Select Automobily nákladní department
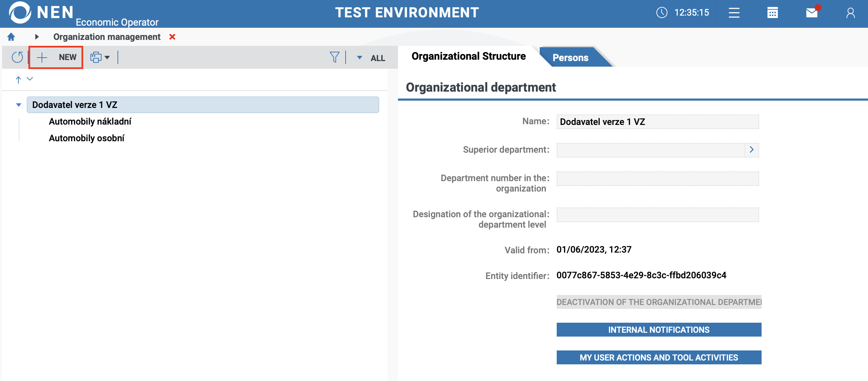Image resolution: width=868 pixels, height=381 pixels. click(90, 121)
